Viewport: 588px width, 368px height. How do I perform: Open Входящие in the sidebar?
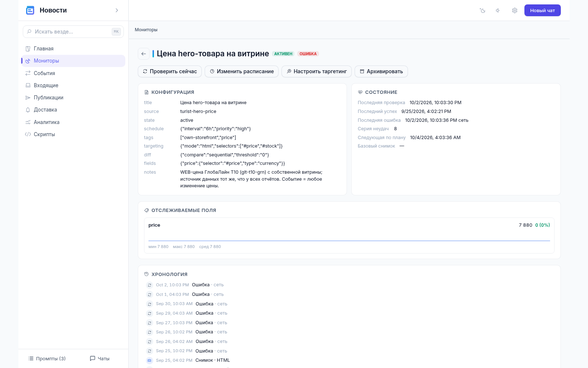(73, 85)
